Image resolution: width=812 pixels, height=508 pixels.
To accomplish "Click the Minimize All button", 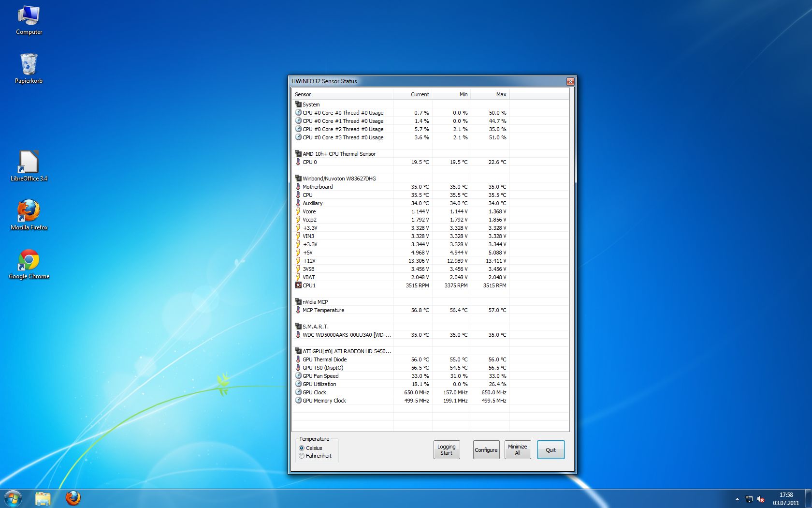I will coord(518,450).
